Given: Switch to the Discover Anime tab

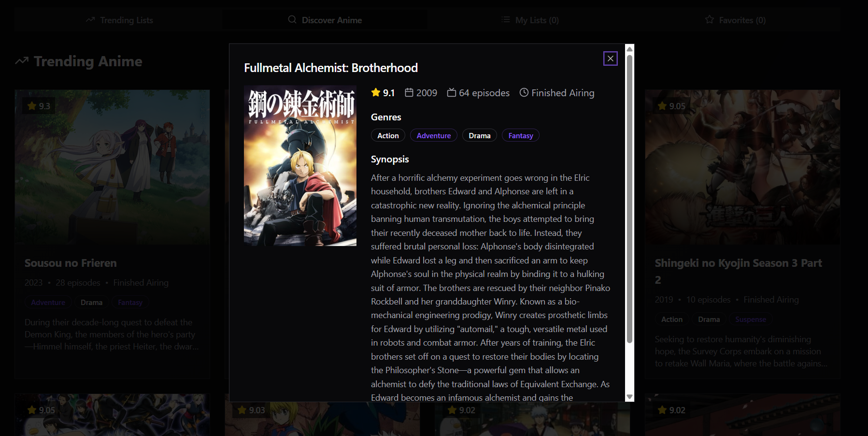Looking at the screenshot, I should [325, 20].
